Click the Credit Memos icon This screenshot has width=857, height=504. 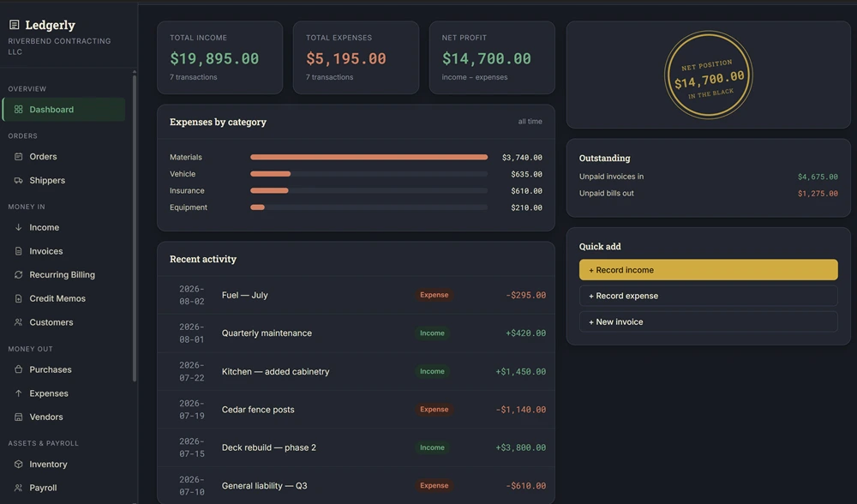[x=19, y=298]
